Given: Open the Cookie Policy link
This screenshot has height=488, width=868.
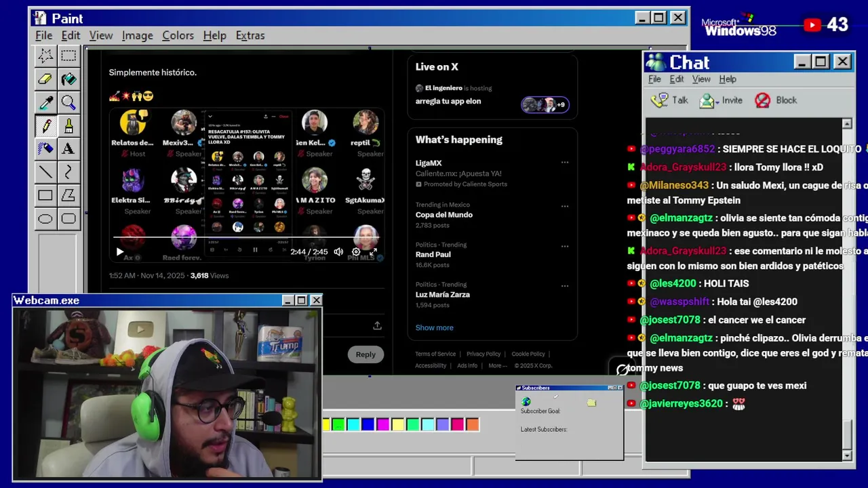Looking at the screenshot, I should pyautogui.click(x=528, y=354).
